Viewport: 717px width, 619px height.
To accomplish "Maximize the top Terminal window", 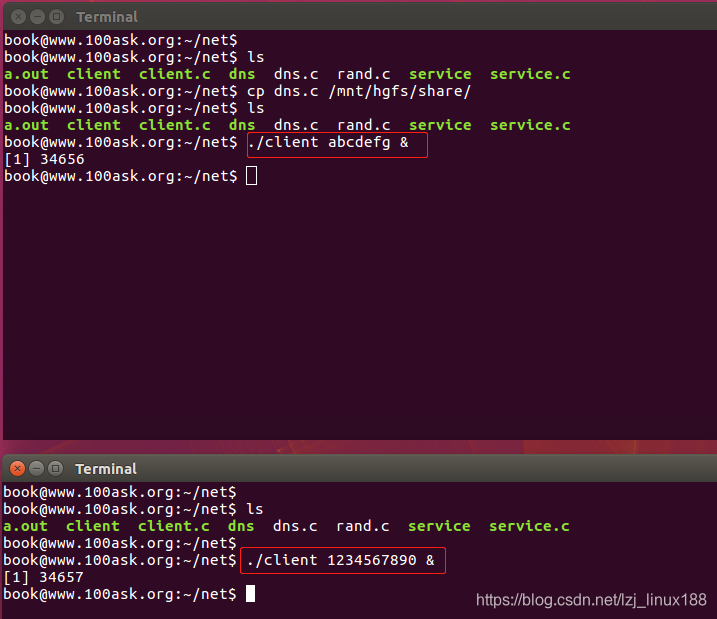I will [x=57, y=17].
